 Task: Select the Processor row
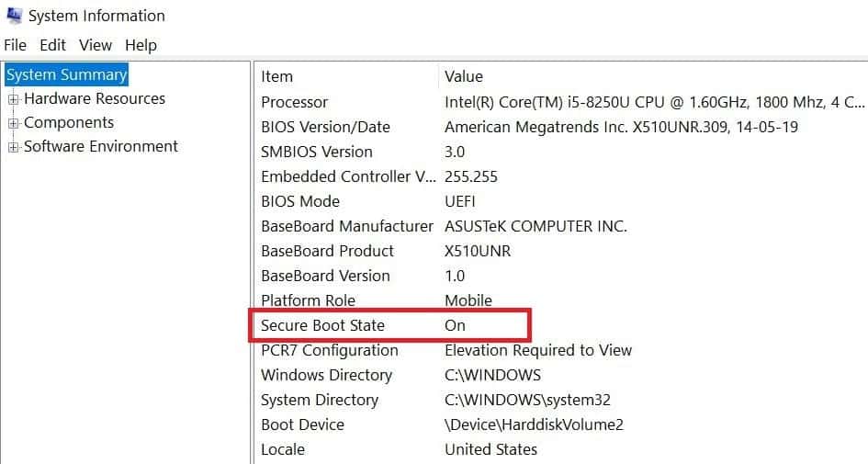[294, 102]
